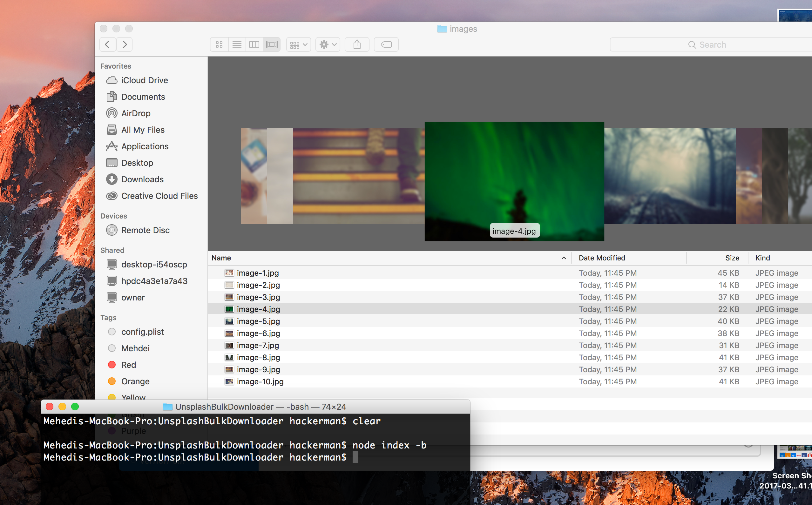
Task: Select the config.plist tag circle
Action: 112,332
